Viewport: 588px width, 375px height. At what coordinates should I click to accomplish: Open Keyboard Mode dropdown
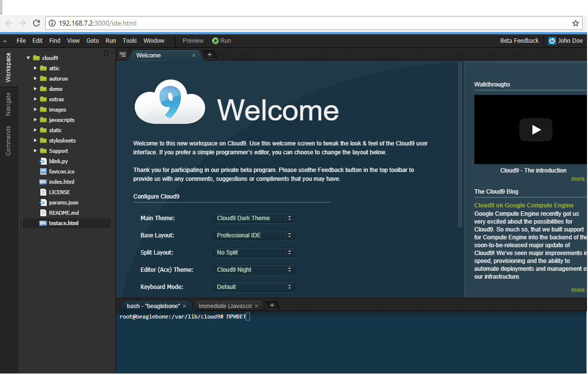(x=254, y=287)
